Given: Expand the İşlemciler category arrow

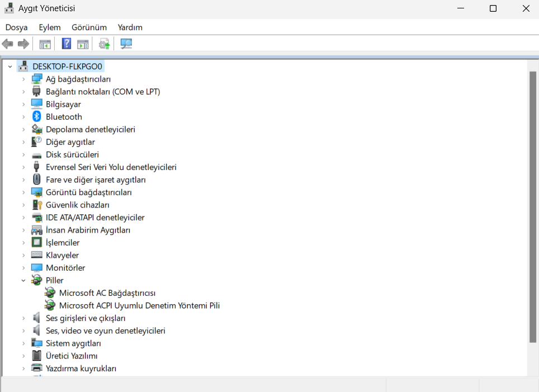Looking at the screenshot, I should click(23, 243).
